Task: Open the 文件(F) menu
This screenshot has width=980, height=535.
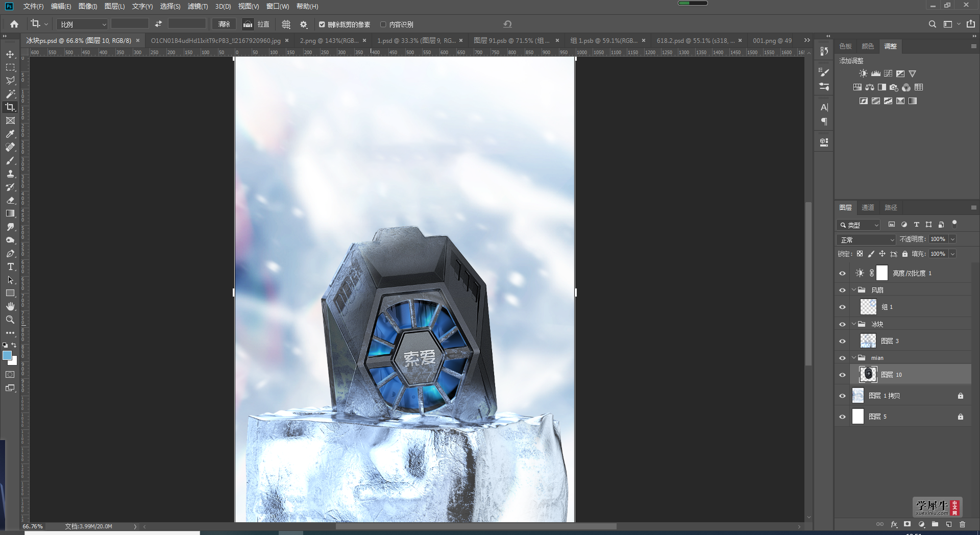Action: click(x=33, y=6)
